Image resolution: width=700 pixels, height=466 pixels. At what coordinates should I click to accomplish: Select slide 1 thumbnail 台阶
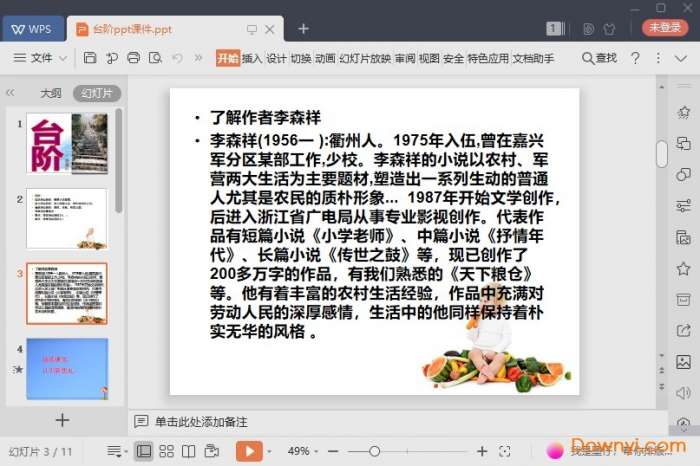(67, 143)
